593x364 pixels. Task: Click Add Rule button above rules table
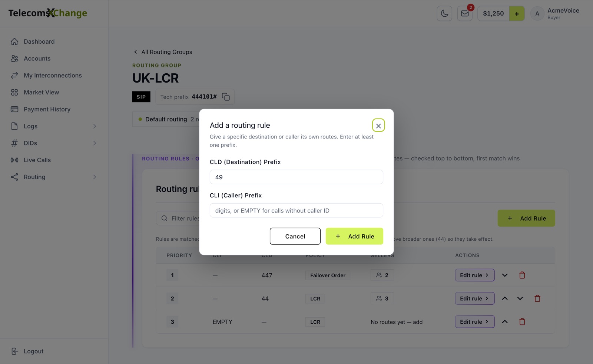coord(526,218)
